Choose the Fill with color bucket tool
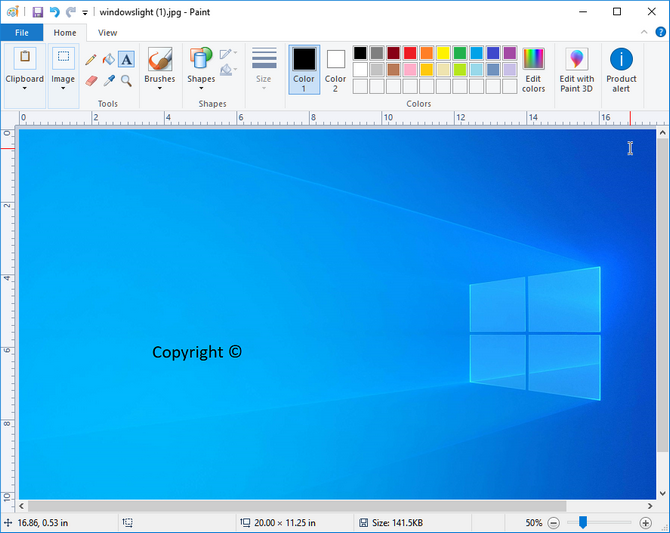The height and width of the screenshot is (533, 670). click(109, 59)
